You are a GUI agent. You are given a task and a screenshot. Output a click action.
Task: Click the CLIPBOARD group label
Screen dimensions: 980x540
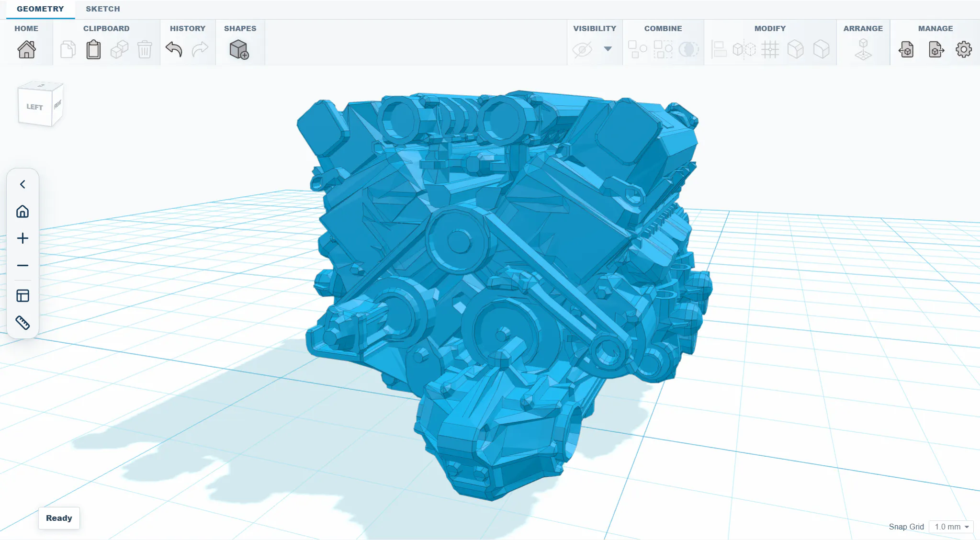click(106, 28)
